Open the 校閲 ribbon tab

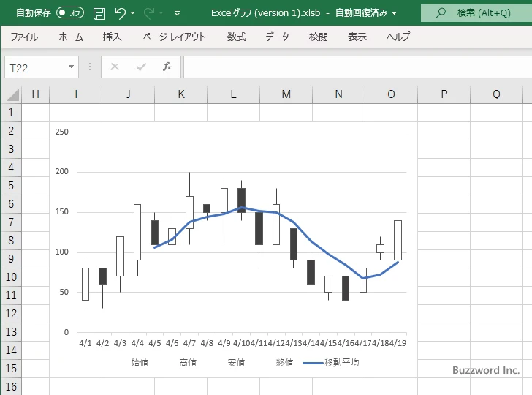tap(319, 37)
